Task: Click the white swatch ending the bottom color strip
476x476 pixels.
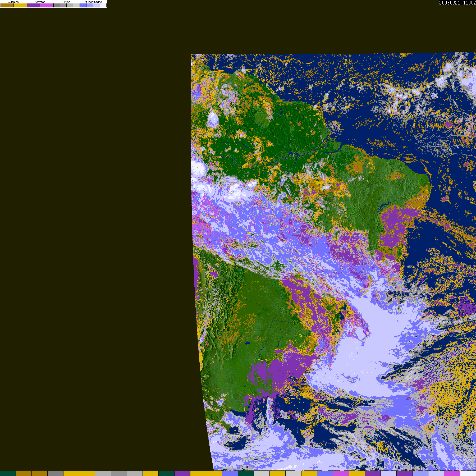Action: (468, 473)
